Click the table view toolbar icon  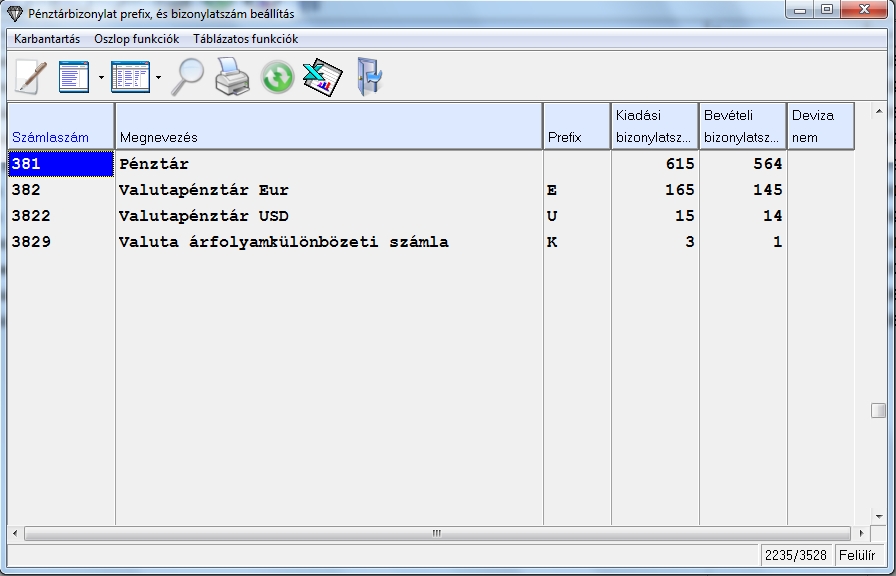(130, 77)
